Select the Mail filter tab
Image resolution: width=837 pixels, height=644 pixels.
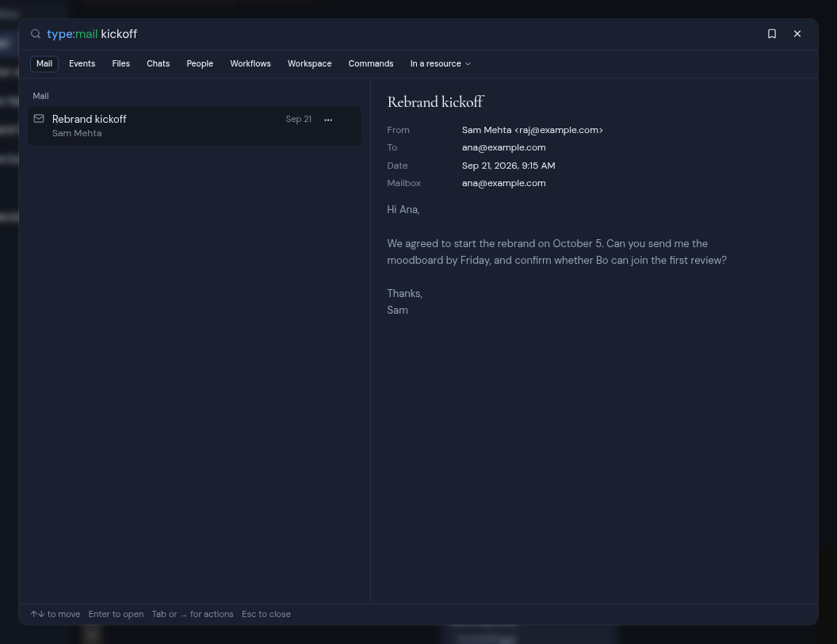[44, 63]
